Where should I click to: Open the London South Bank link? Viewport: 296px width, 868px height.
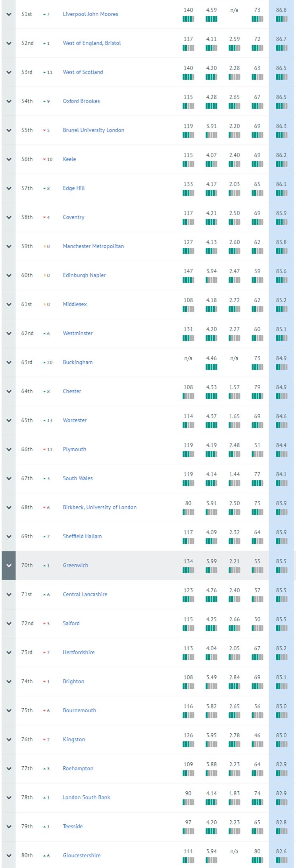pyautogui.click(x=86, y=797)
